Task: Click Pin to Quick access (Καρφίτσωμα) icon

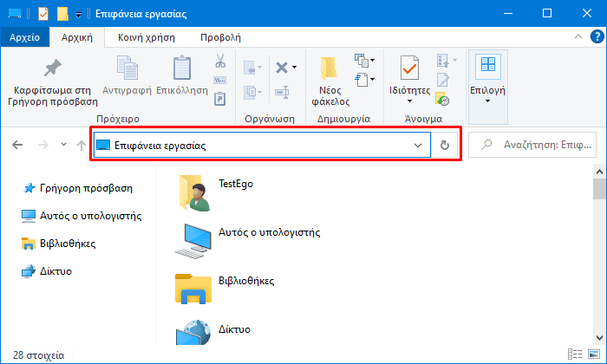Action: click(x=53, y=68)
